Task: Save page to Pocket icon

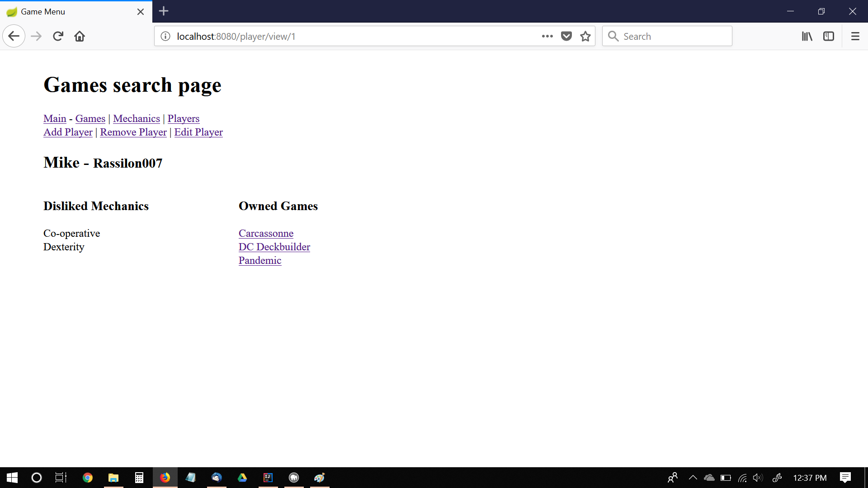Action: click(566, 36)
